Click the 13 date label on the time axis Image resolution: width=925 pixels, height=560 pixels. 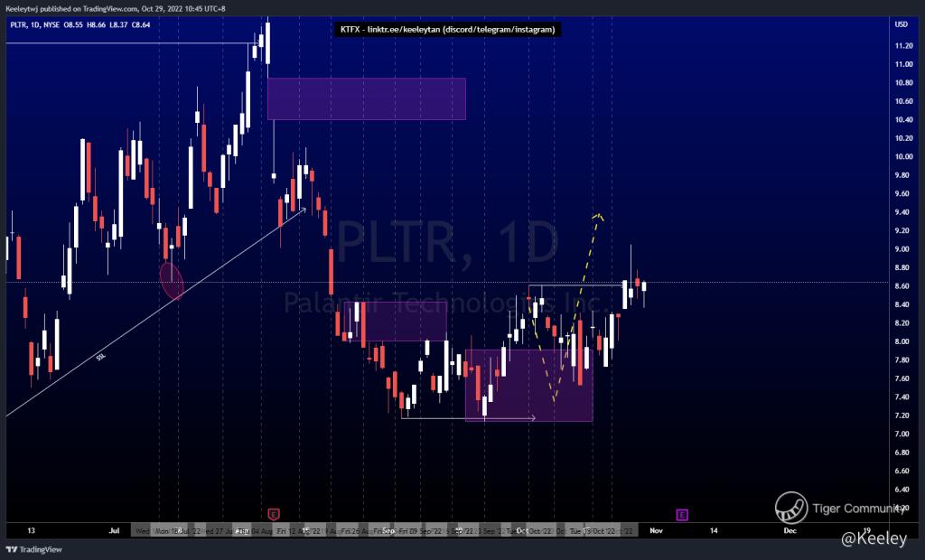[x=31, y=531]
